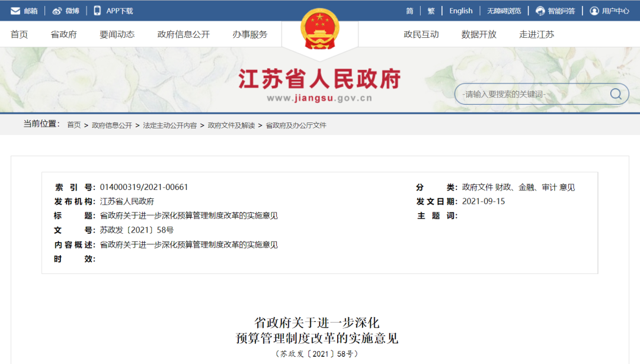Click the issuing agency value 江苏省人民政府

pyautogui.click(x=127, y=201)
